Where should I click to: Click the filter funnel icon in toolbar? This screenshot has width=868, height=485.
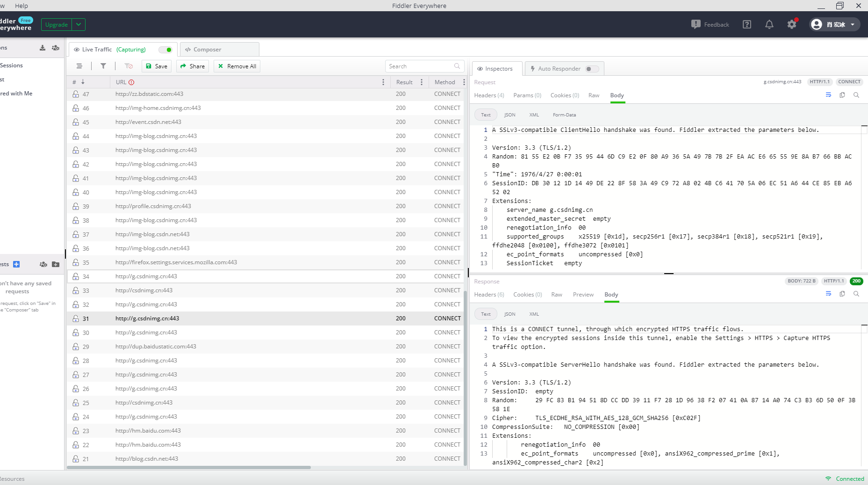pyautogui.click(x=103, y=66)
